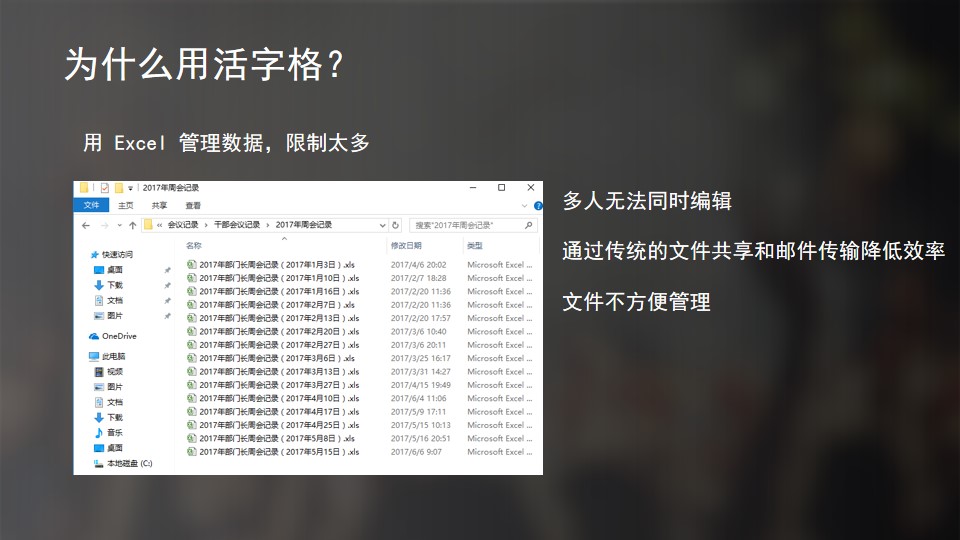This screenshot has height=540, width=960.
Task: Select 视频 folder under 此电脑
Action: pyautogui.click(x=115, y=371)
